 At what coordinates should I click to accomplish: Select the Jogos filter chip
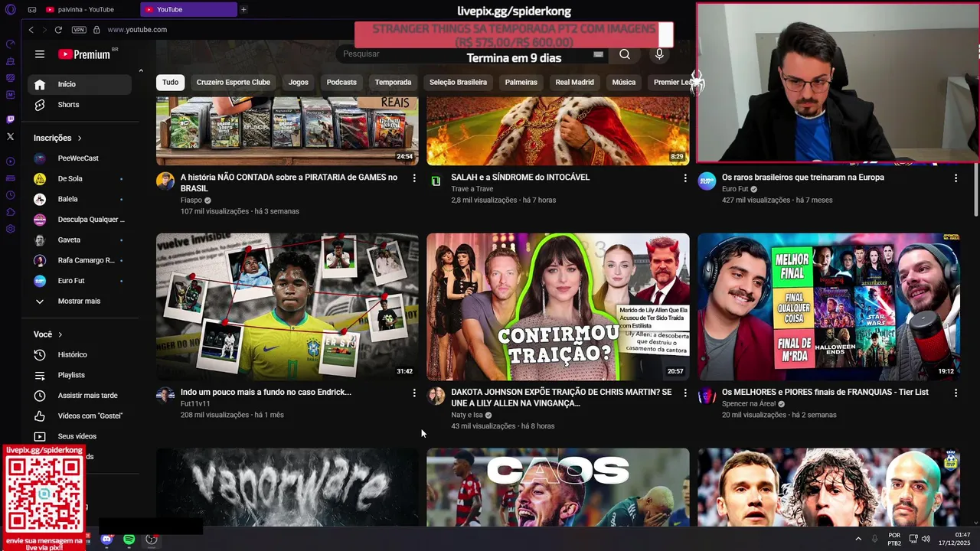pos(299,82)
